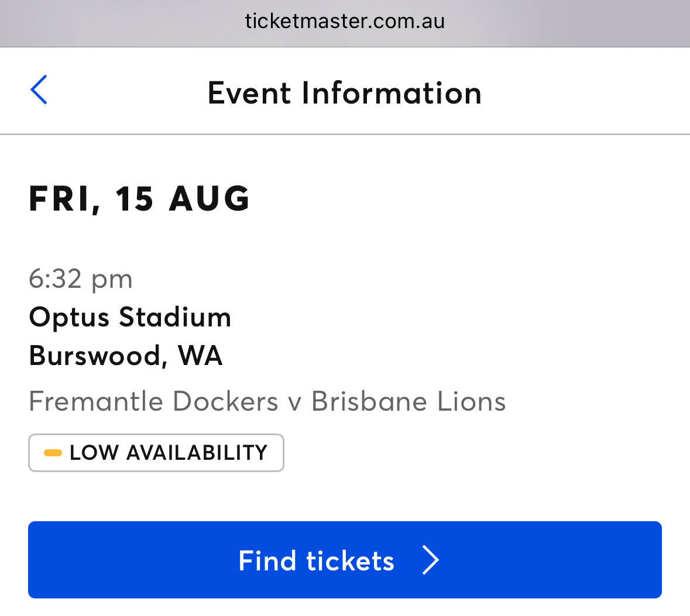Go back using the blue chevron
This screenshot has height=616, width=690.
click(x=39, y=90)
